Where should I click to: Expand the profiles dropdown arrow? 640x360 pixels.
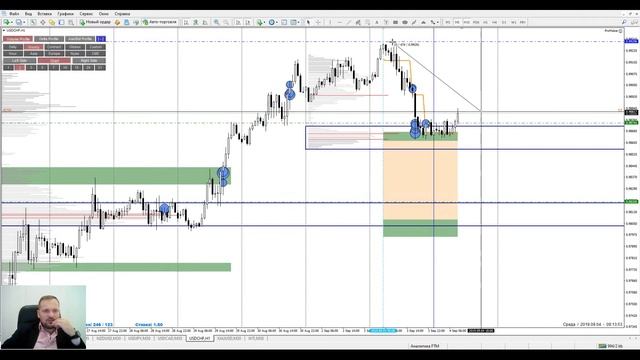click(x=24, y=22)
